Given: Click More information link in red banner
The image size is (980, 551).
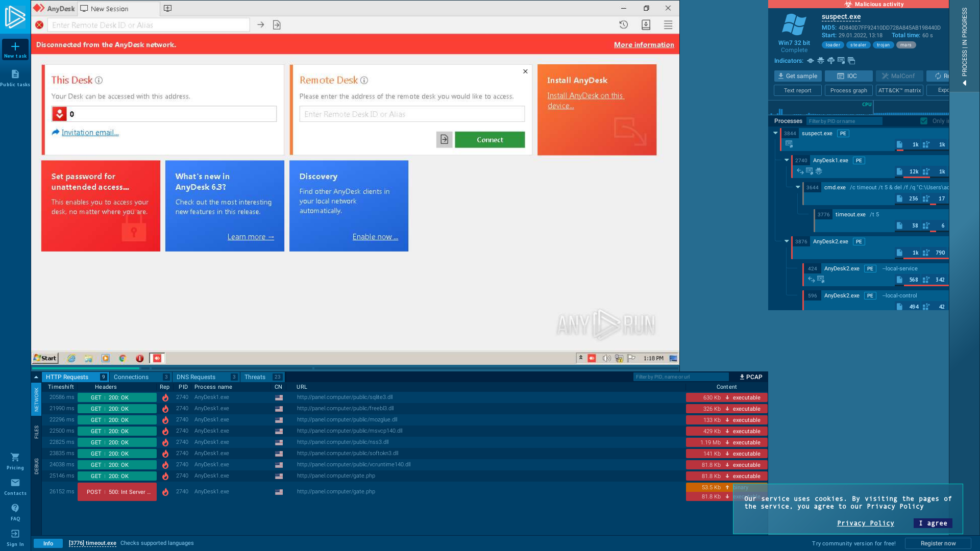Looking at the screenshot, I should pyautogui.click(x=644, y=44).
